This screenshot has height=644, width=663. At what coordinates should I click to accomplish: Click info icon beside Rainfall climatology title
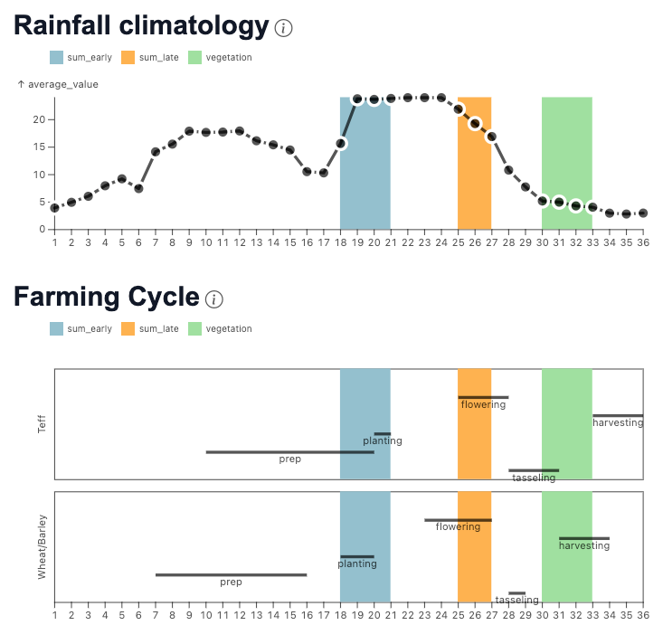pos(283,28)
